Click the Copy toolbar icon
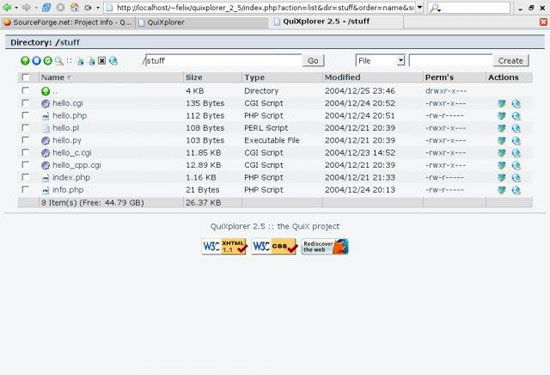550x375 pixels. click(x=81, y=61)
